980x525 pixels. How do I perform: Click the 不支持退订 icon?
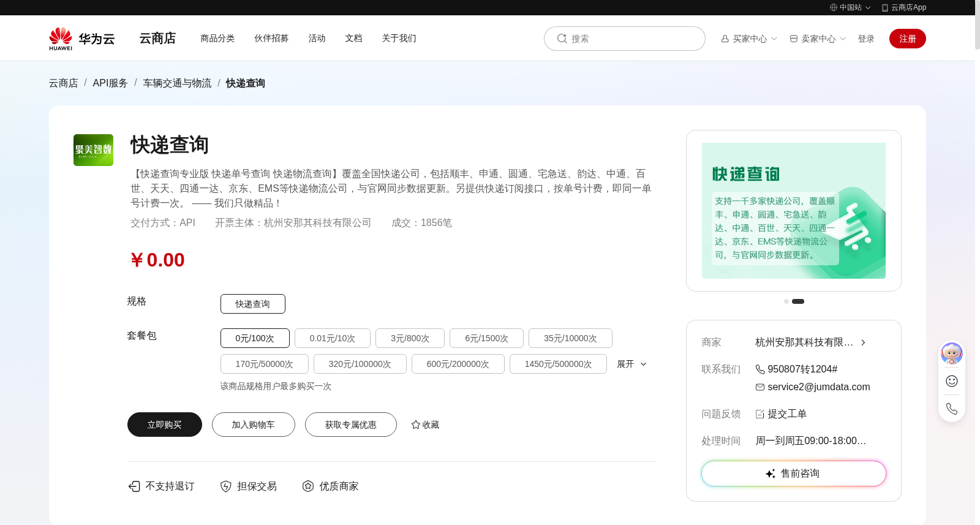coord(134,486)
